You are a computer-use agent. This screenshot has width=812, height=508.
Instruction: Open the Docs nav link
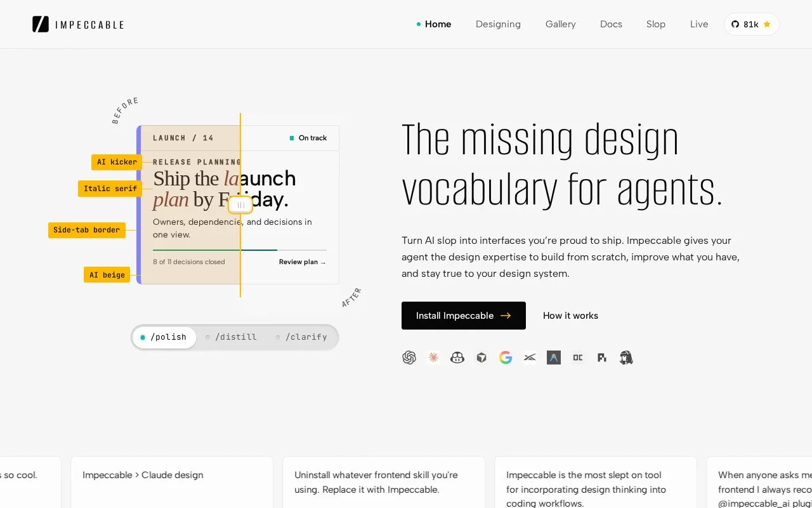(x=611, y=24)
